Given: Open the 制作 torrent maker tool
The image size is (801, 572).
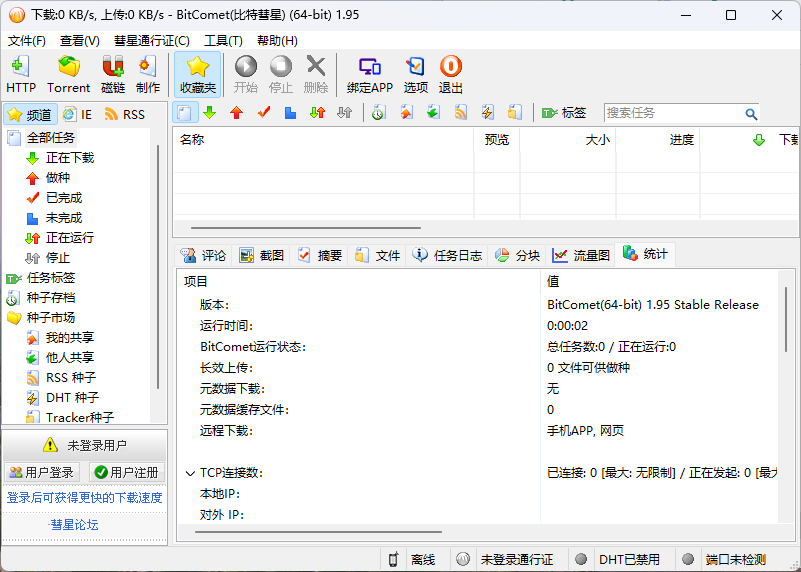Looking at the screenshot, I should coord(148,75).
